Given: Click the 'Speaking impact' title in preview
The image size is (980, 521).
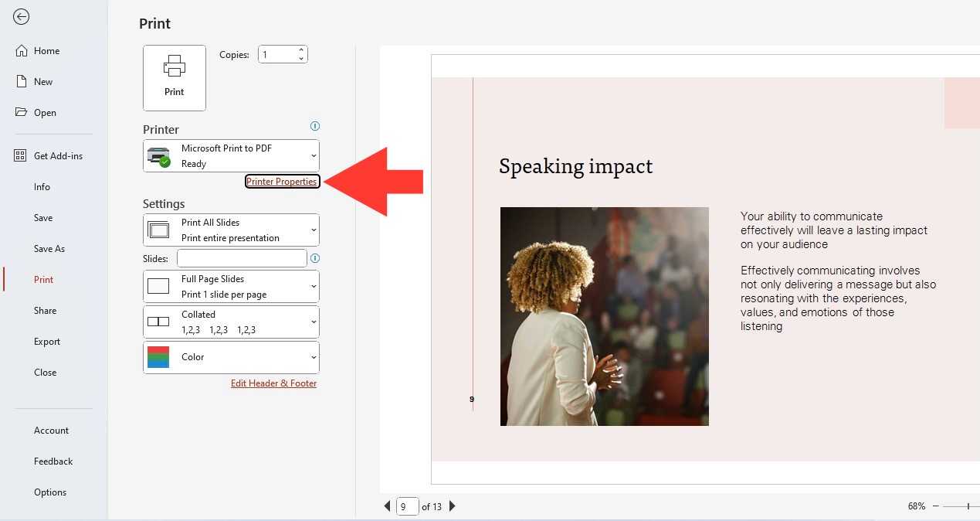Looking at the screenshot, I should click(x=575, y=166).
